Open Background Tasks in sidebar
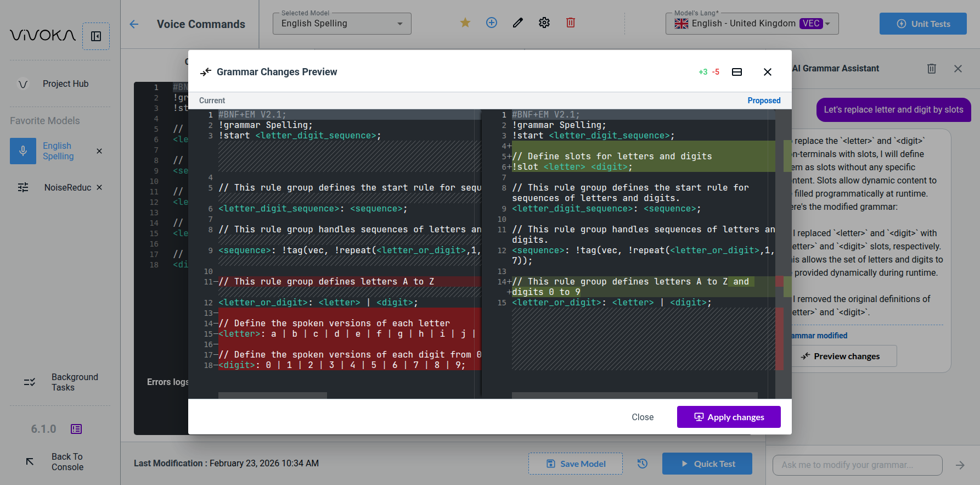980x485 pixels. tap(74, 382)
